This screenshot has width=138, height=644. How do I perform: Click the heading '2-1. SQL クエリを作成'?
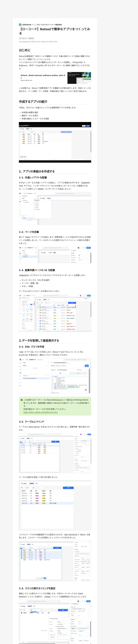tap(32, 347)
